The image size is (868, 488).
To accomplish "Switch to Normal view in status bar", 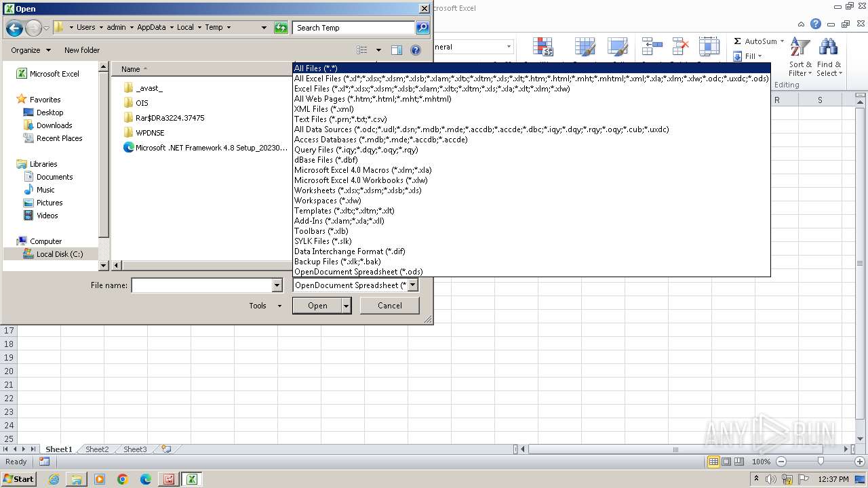I will pyautogui.click(x=713, y=462).
